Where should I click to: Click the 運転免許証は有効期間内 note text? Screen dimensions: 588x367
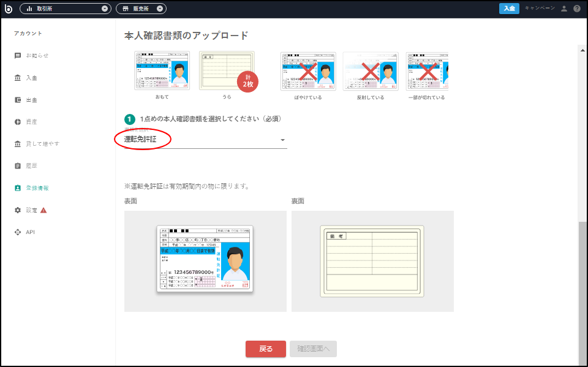pyautogui.click(x=187, y=186)
